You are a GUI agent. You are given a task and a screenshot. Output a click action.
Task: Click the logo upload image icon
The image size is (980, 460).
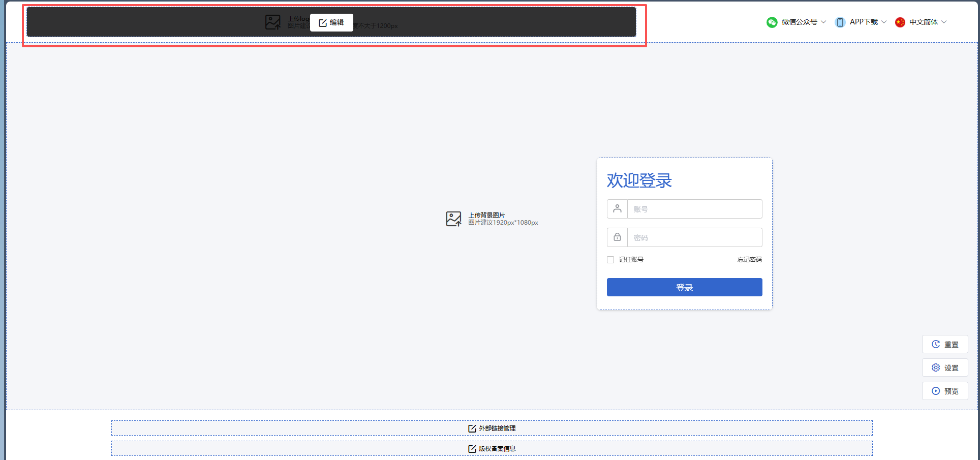point(273,22)
